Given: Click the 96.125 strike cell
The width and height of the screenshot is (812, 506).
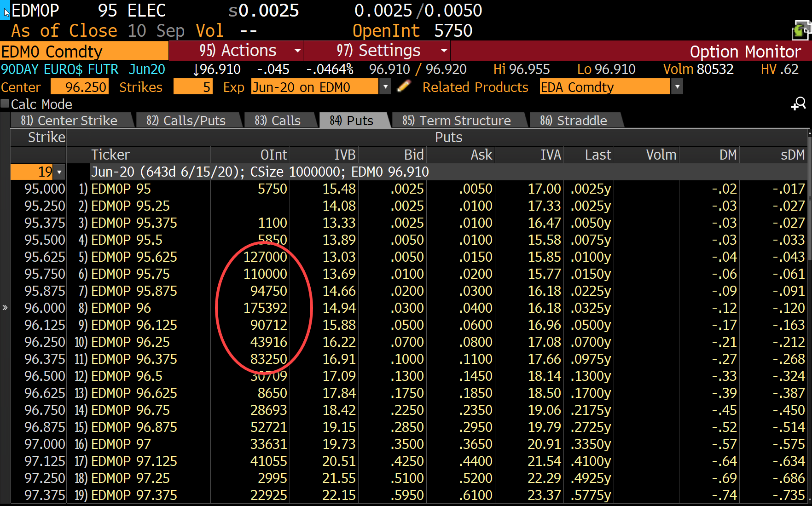Looking at the screenshot, I should point(45,325).
